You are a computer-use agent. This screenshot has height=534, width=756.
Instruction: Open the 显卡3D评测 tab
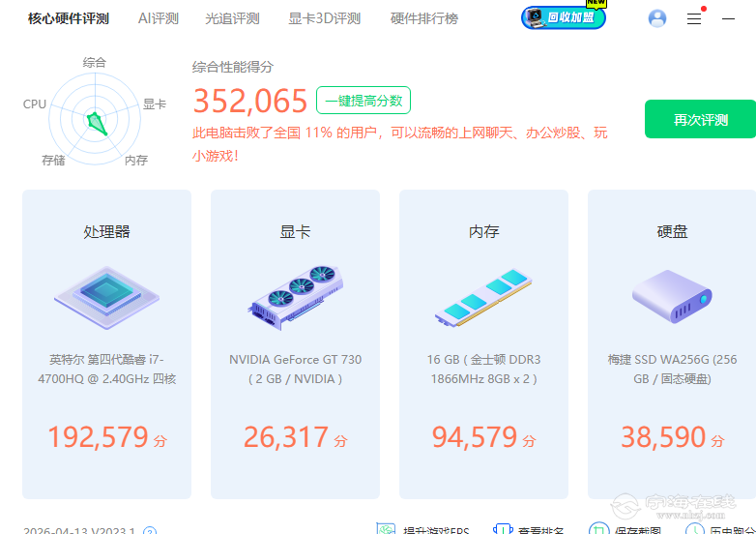coord(324,18)
